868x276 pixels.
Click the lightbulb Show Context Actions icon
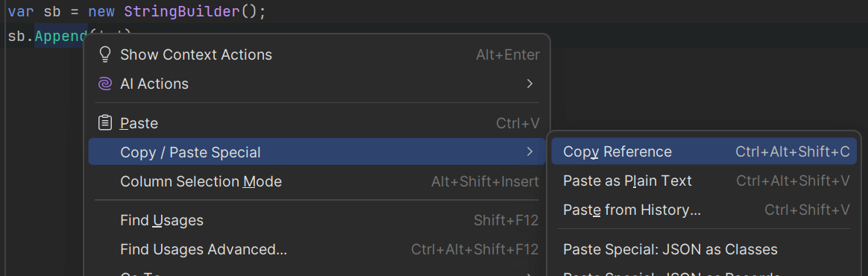[104, 54]
